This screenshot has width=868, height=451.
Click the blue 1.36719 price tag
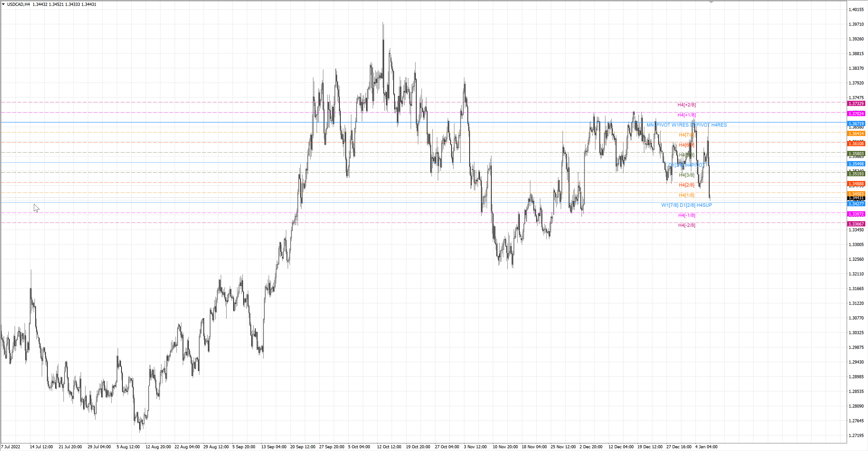pyautogui.click(x=856, y=124)
